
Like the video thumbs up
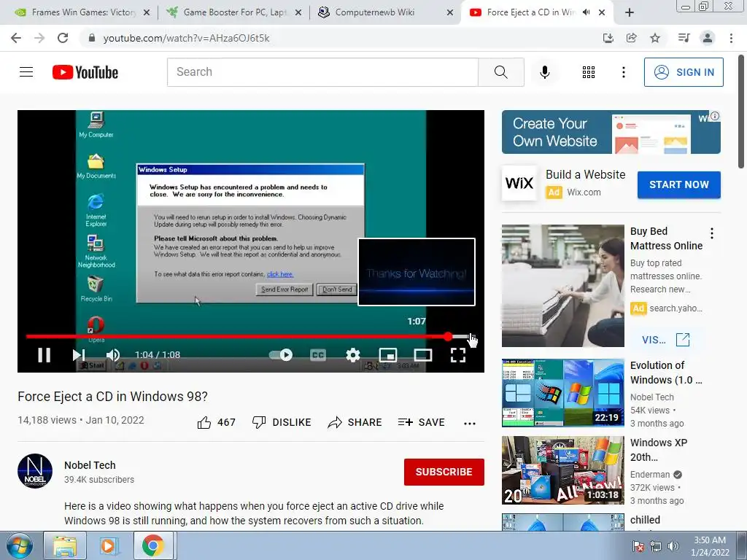216,422
